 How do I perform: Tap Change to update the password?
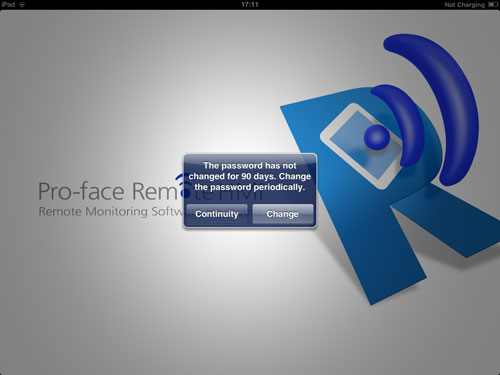point(283,214)
